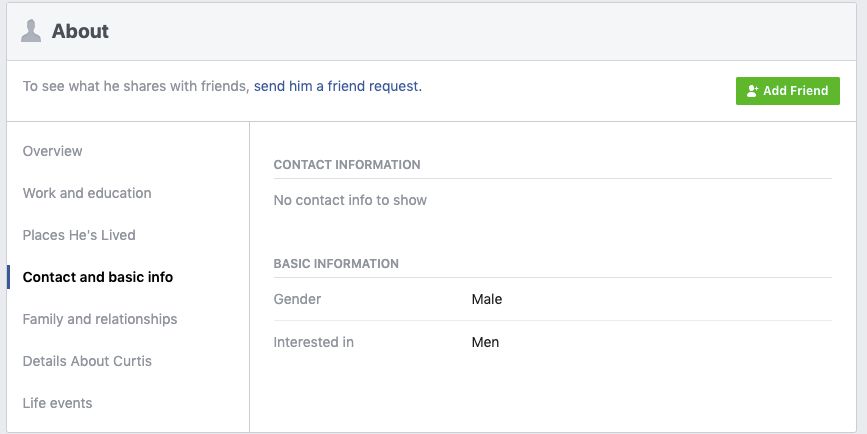This screenshot has width=867, height=434.
Task: Click the 'Interested in' field label
Action: tap(314, 342)
